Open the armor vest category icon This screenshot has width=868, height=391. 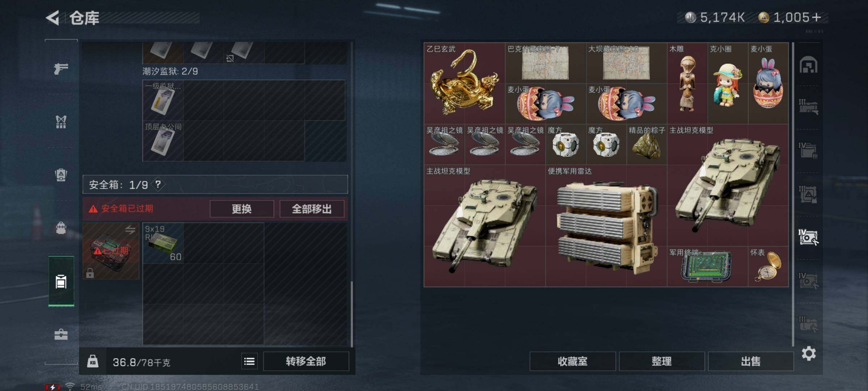coord(61,122)
